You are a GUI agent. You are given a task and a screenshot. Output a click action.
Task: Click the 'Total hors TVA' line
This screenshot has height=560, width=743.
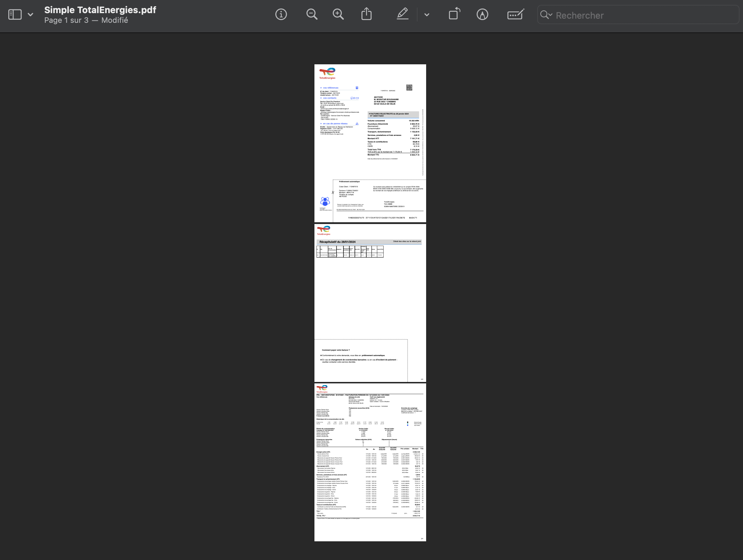[393, 150]
